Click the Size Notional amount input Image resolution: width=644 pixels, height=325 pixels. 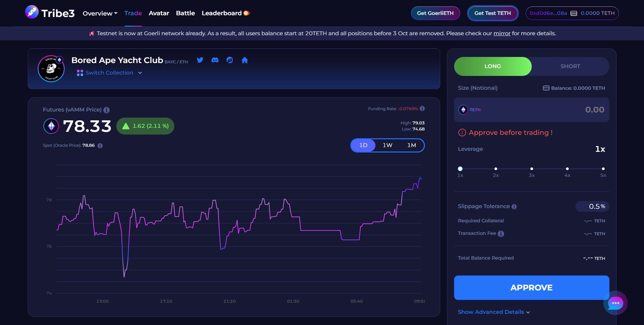(x=531, y=110)
